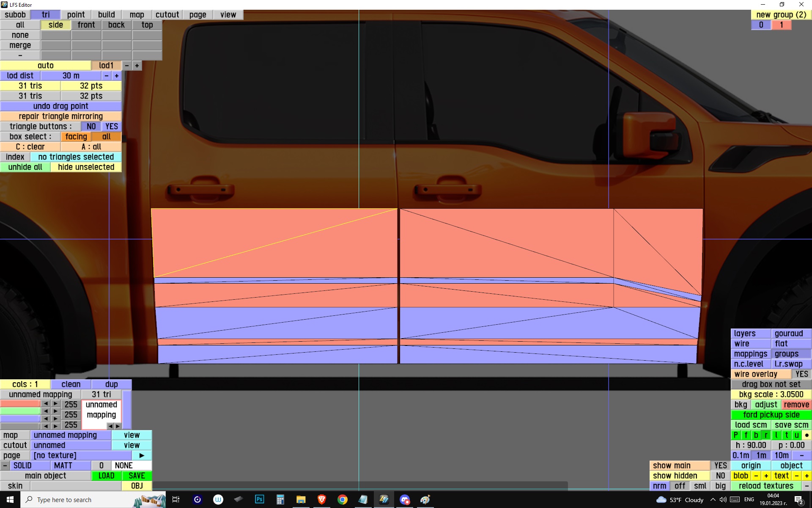Click the text size plus button

807,476
